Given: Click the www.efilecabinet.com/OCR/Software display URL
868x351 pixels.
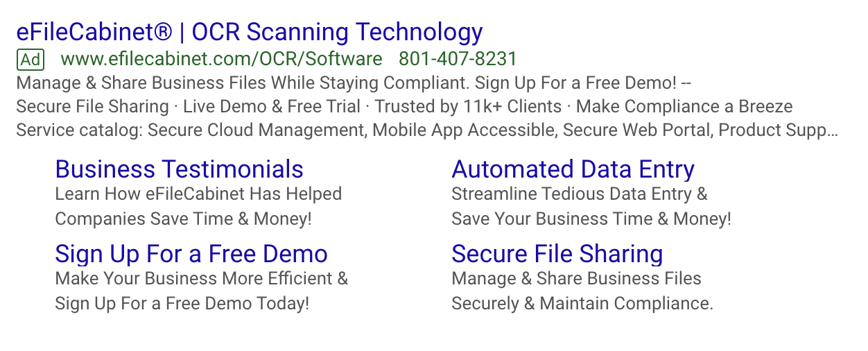Looking at the screenshot, I should pyautogui.click(x=221, y=60).
